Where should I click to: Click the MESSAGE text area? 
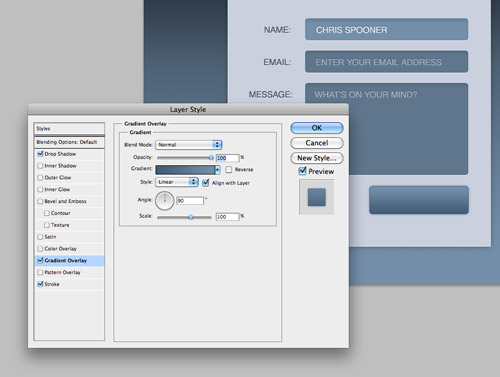point(386,129)
